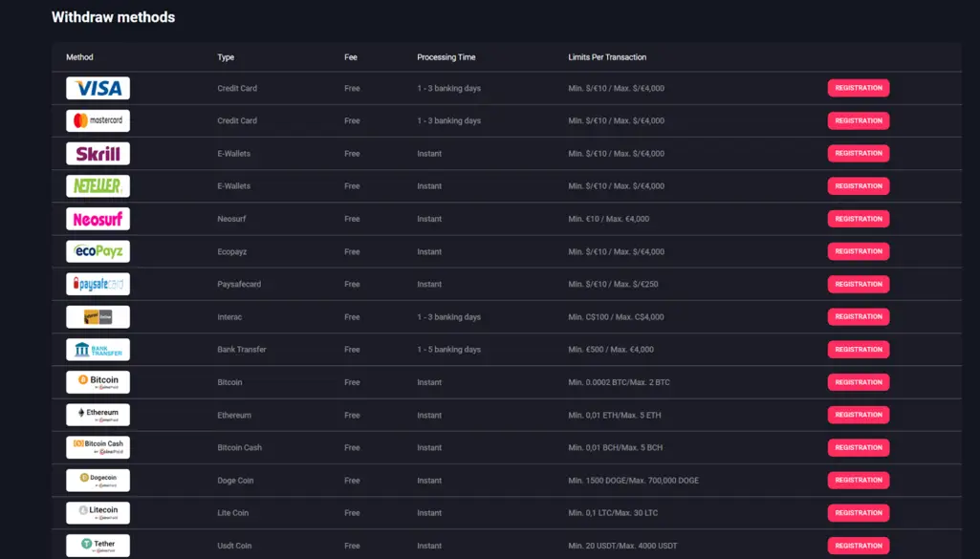Screen dimensions: 980x559
Task: Click 'Min. 20 USDT/Max. 4000 USDT' text
Action: point(622,546)
